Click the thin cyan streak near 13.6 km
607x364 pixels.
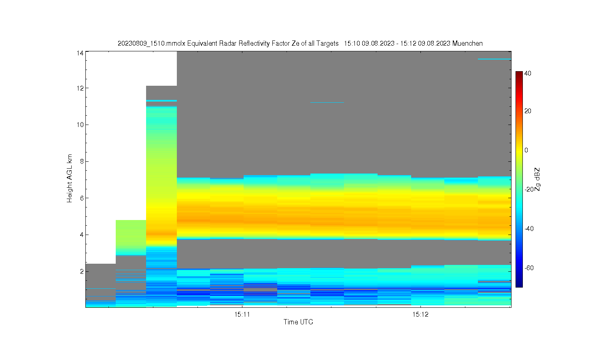click(495, 59)
